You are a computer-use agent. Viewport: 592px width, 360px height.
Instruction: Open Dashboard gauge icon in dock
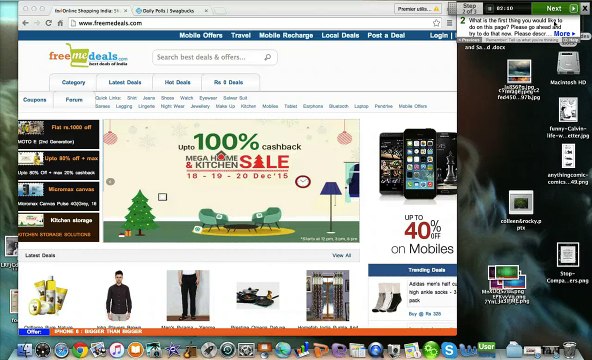pyautogui.click(x=43, y=350)
